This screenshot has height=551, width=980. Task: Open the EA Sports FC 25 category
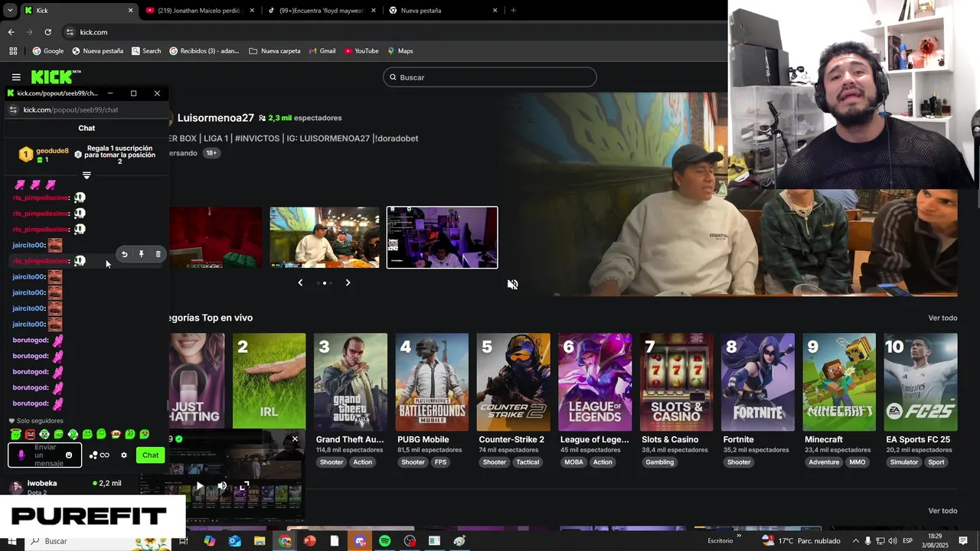920,381
